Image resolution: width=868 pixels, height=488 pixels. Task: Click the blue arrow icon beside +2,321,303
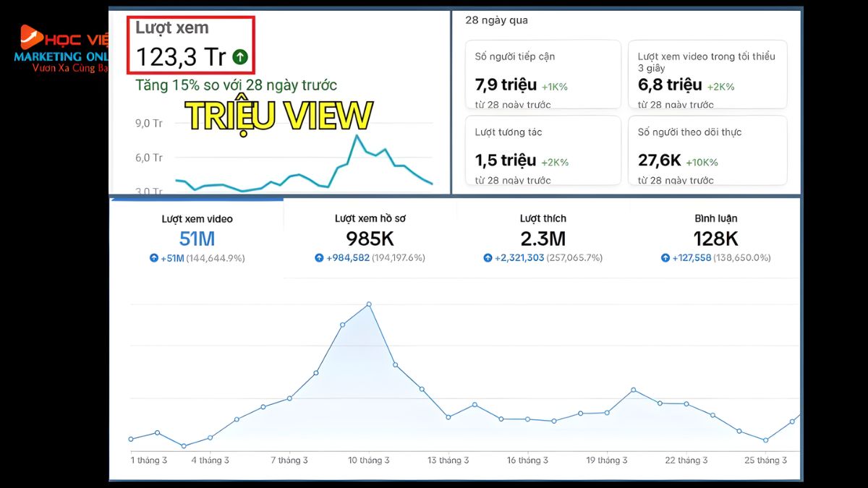(488, 258)
